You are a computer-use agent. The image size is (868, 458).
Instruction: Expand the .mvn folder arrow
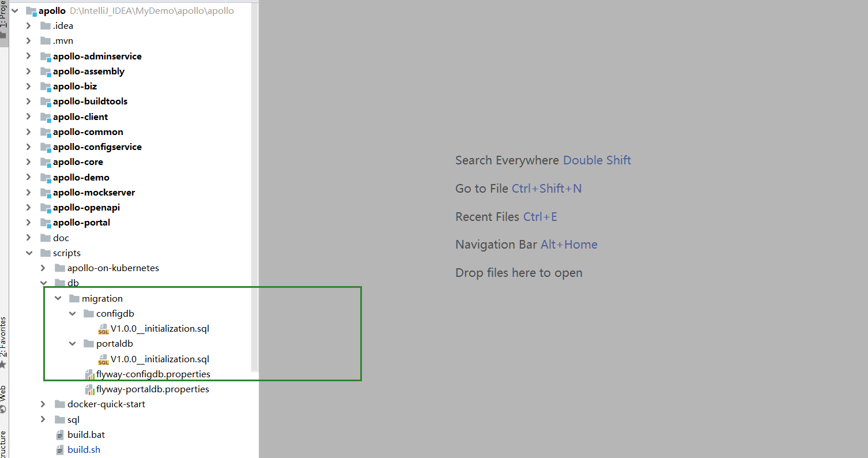[28, 41]
